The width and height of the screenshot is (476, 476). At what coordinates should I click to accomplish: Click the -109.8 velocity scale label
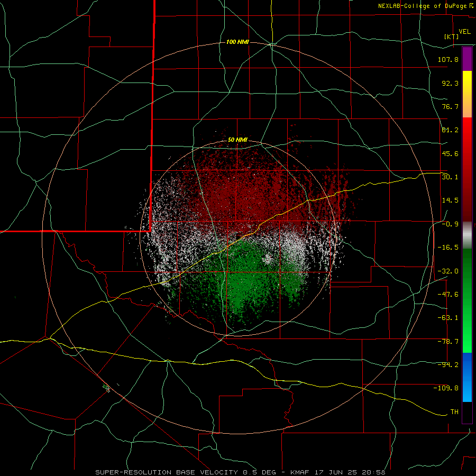446,388
